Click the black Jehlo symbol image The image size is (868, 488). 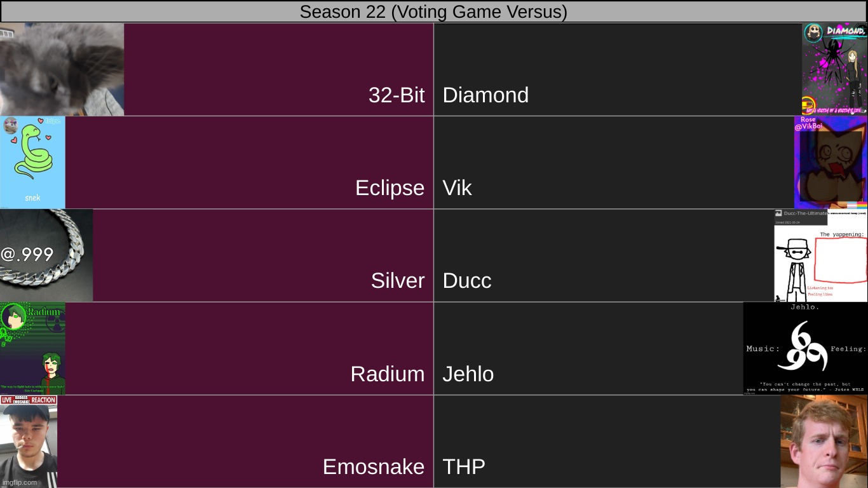(x=805, y=348)
